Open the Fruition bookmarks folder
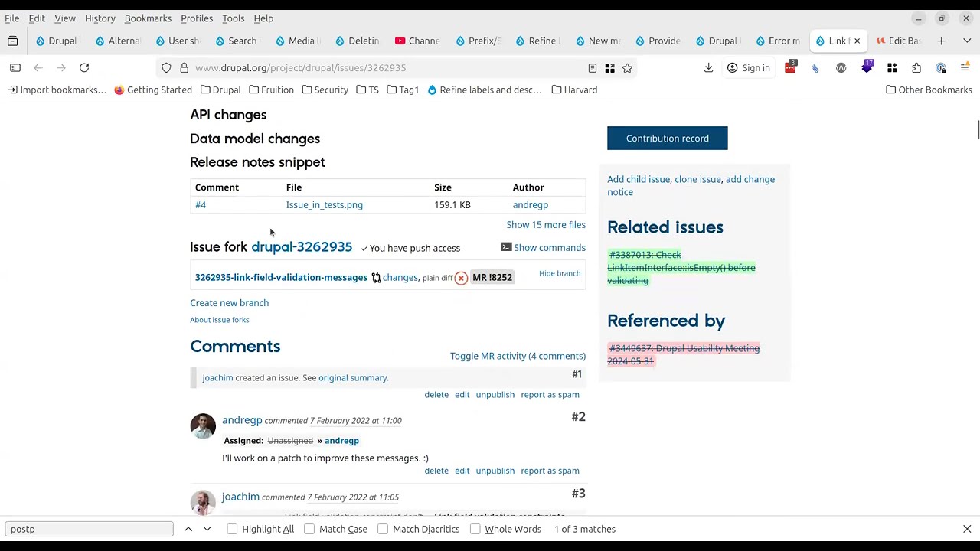 point(271,90)
